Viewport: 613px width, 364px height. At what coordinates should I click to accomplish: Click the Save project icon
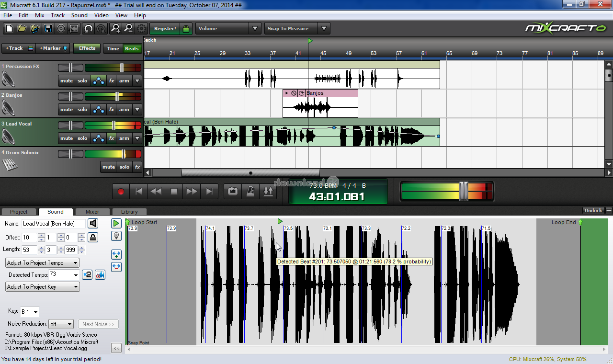coord(48,29)
